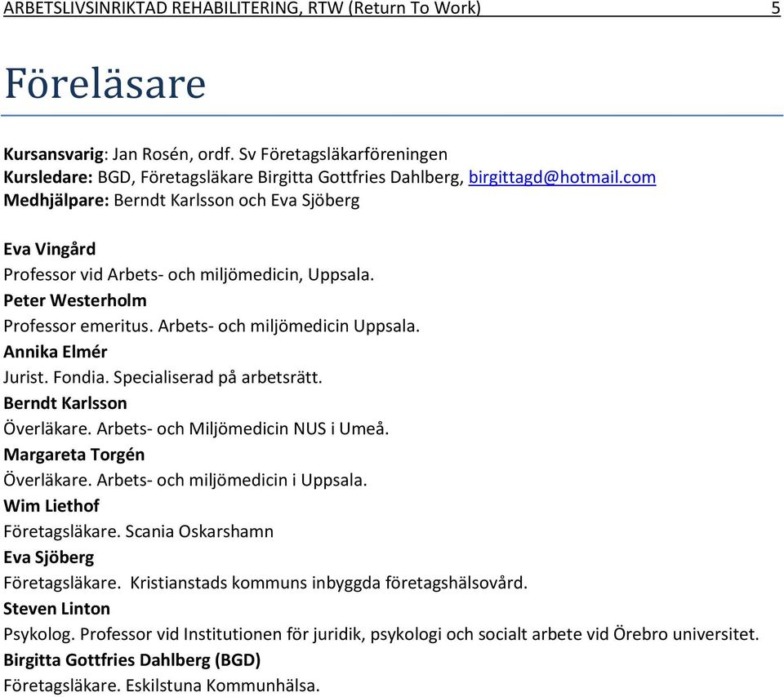Open the birgittagd@hotmail.com email link
Image resolution: width=784 pixels, height=697 pixels.
click(562, 177)
